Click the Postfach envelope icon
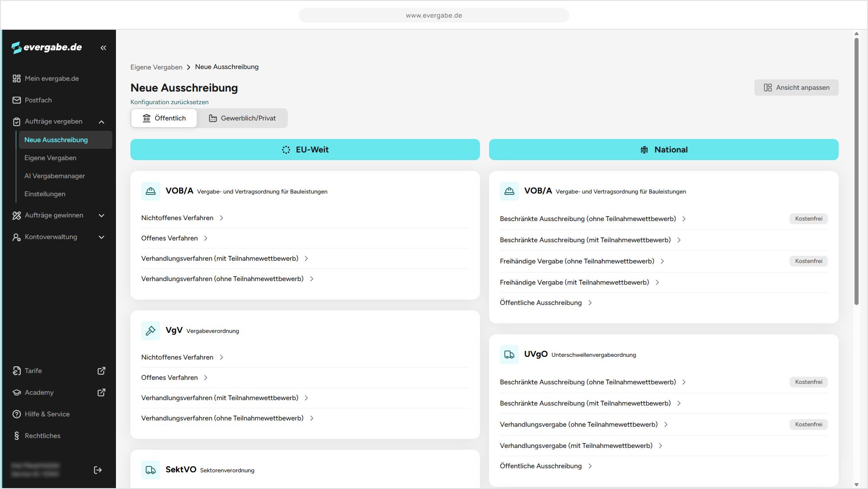 point(17,100)
